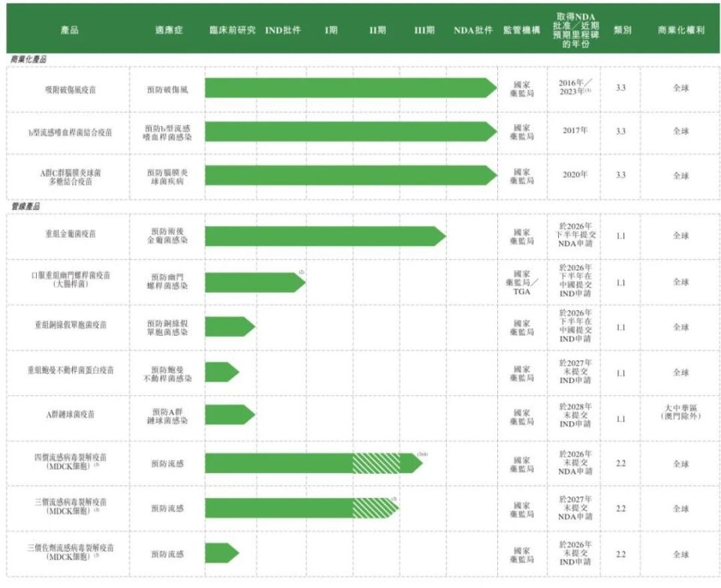The width and height of the screenshot is (721, 588).
Task: Click the 2017年 approval year cell
Action: click(x=575, y=131)
